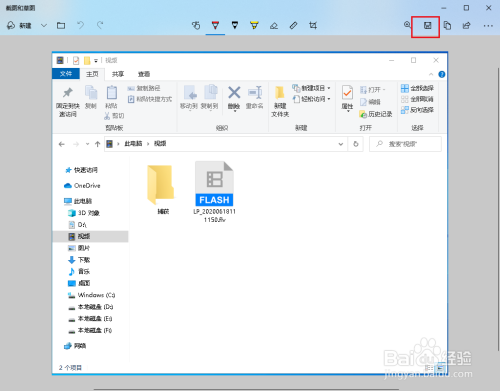Click the refresh icon next to the address bar

tap(356, 144)
